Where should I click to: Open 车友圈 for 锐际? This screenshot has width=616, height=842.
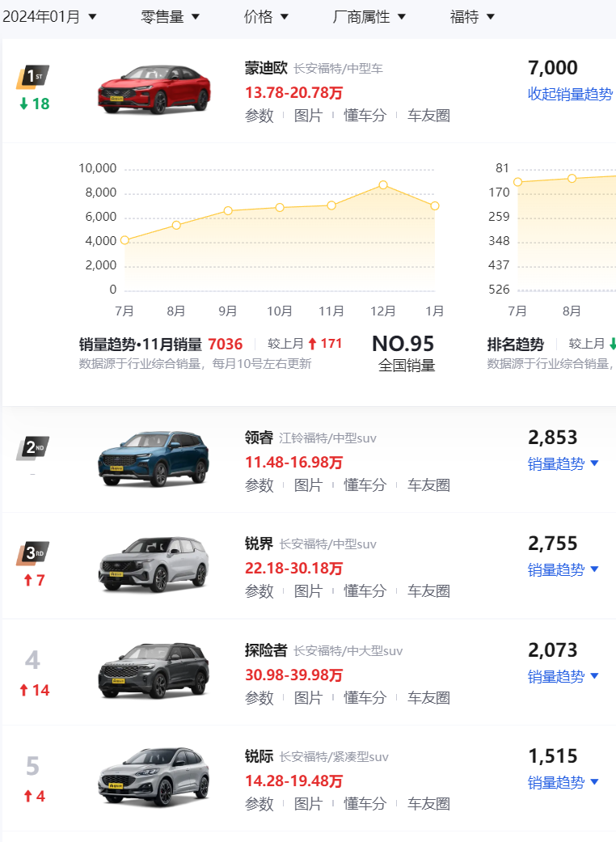(428, 804)
